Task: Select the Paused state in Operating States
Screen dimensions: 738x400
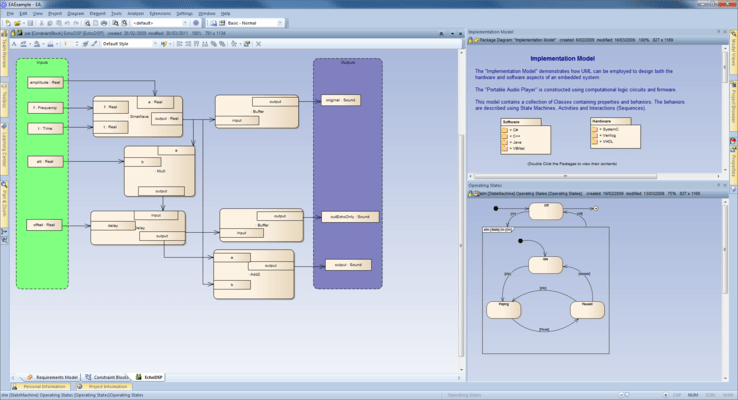Action: (587, 310)
